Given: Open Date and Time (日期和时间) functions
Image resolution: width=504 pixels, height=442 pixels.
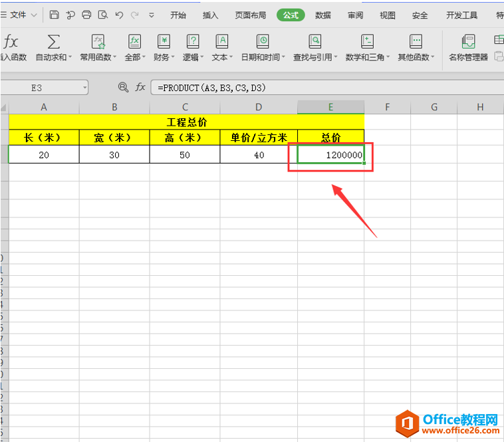Looking at the screenshot, I should click(263, 43).
